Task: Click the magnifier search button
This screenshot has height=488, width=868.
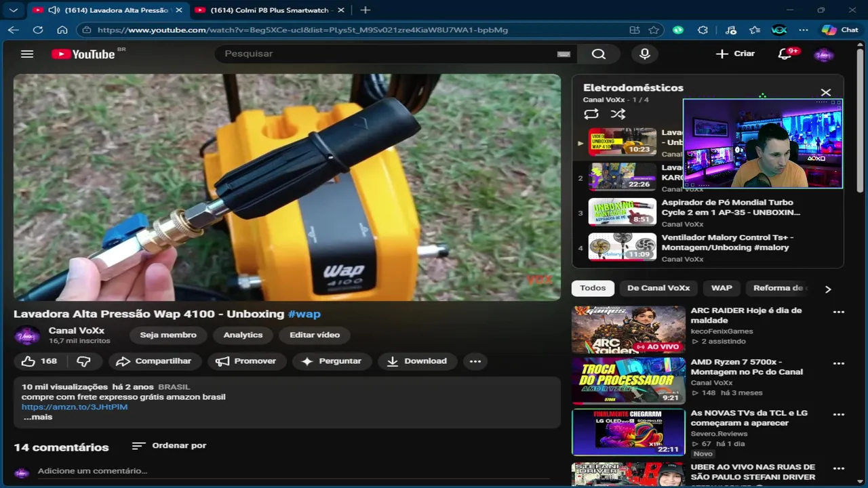Action: point(598,54)
